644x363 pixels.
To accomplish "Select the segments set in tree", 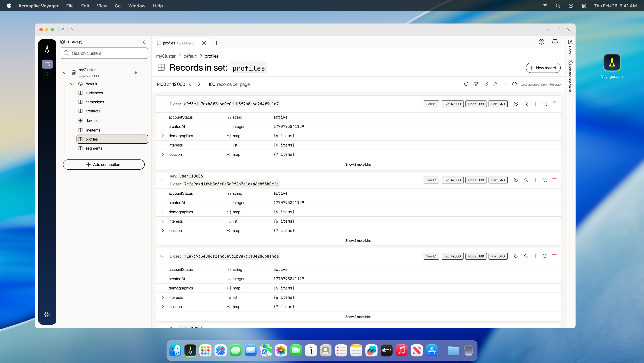I will pos(94,148).
